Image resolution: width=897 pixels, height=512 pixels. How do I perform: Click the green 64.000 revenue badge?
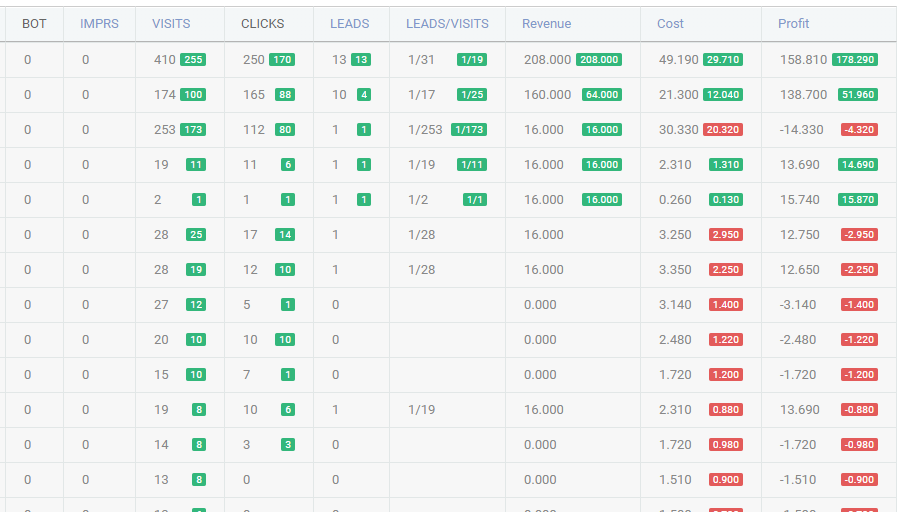click(602, 95)
